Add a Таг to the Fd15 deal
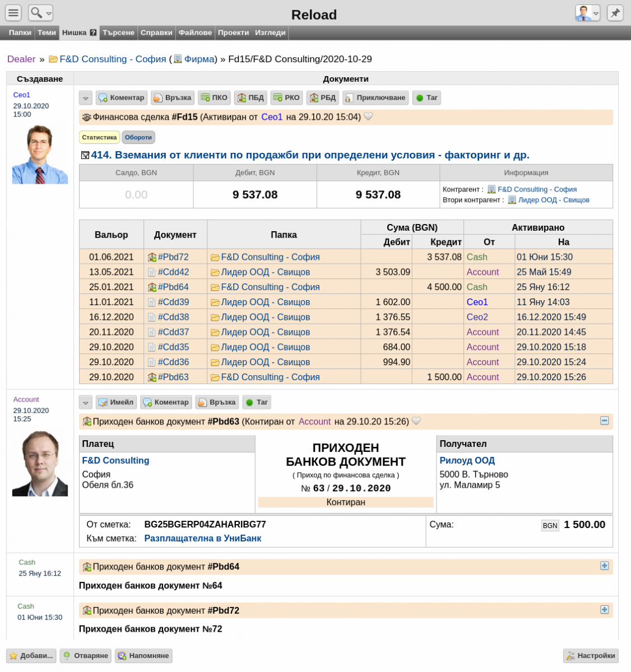 (x=426, y=97)
